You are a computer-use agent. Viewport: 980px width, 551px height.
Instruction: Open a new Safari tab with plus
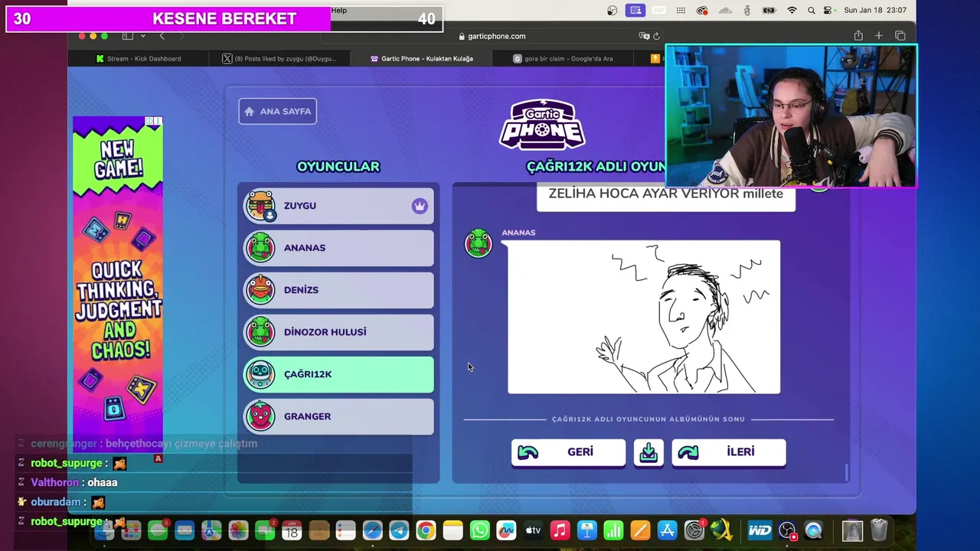[879, 36]
